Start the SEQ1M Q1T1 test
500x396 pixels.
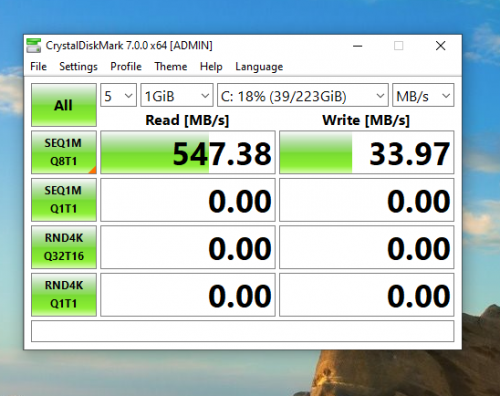64,200
